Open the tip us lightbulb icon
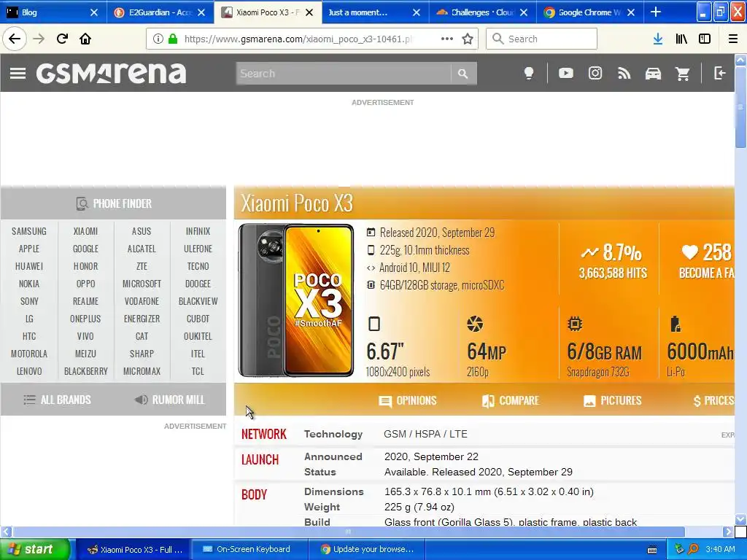747x560 pixels. (529, 73)
